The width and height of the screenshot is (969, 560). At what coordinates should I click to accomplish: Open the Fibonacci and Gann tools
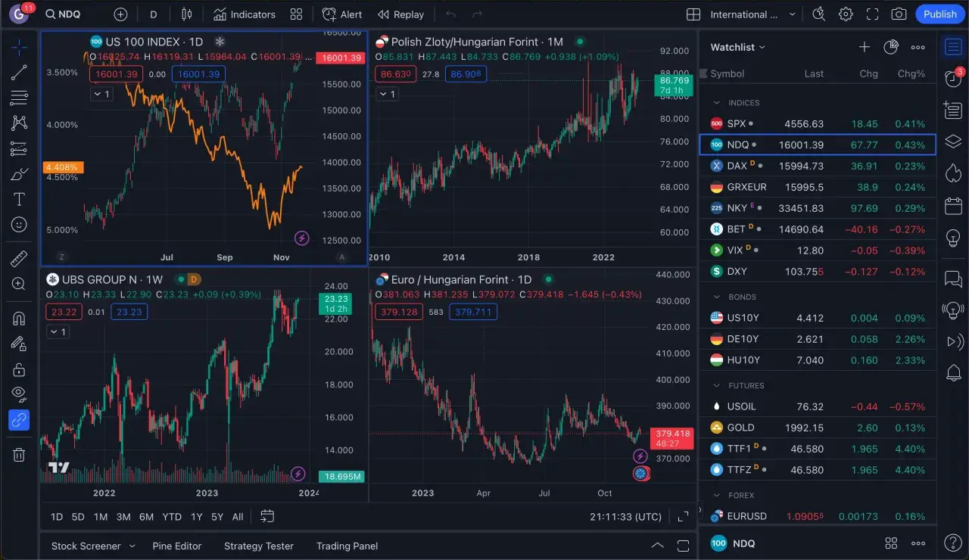[19, 98]
